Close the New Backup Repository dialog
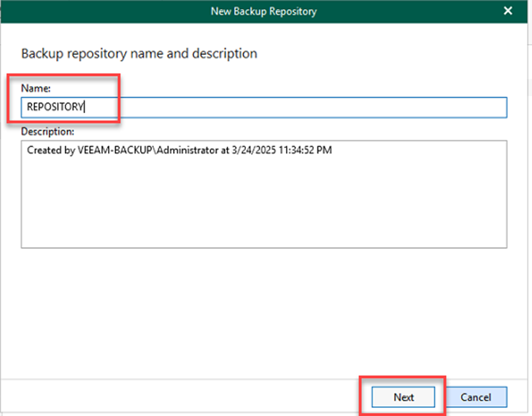This screenshot has height=416, width=532. tap(508, 11)
